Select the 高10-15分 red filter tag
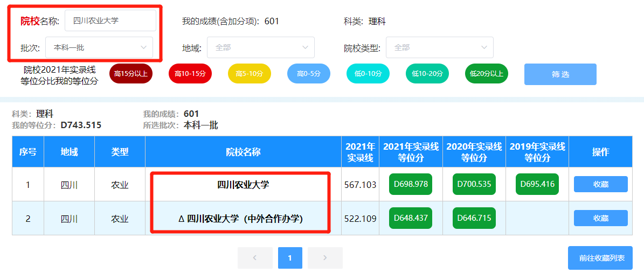The image size is (644, 273). [x=190, y=74]
